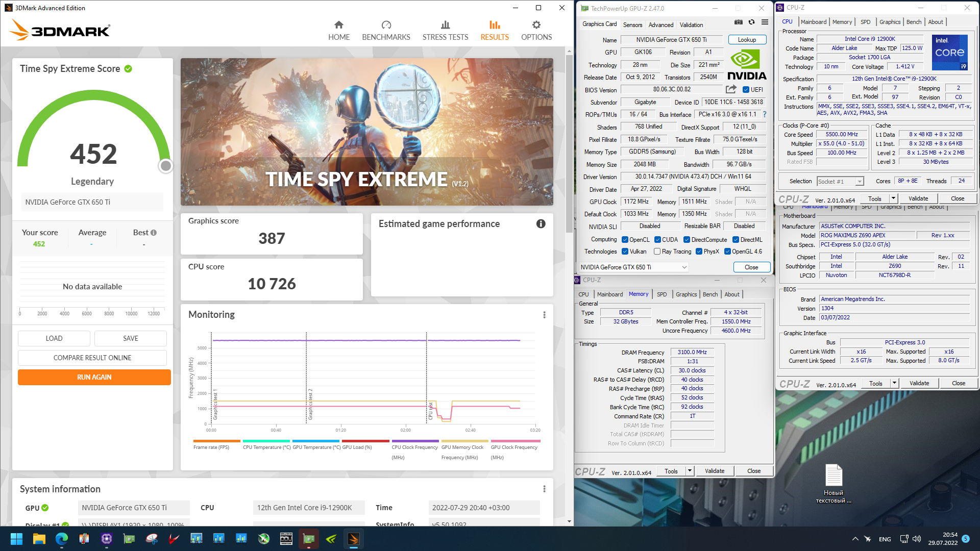The width and height of the screenshot is (980, 551).
Task: Toggle the UEFI checkbox in GPU-Z
Action: [746, 90]
